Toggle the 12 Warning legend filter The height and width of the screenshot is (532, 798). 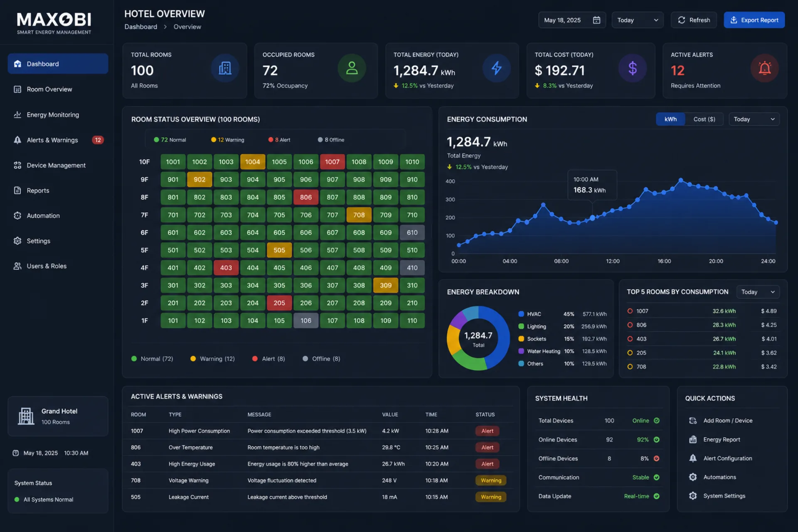coord(227,140)
